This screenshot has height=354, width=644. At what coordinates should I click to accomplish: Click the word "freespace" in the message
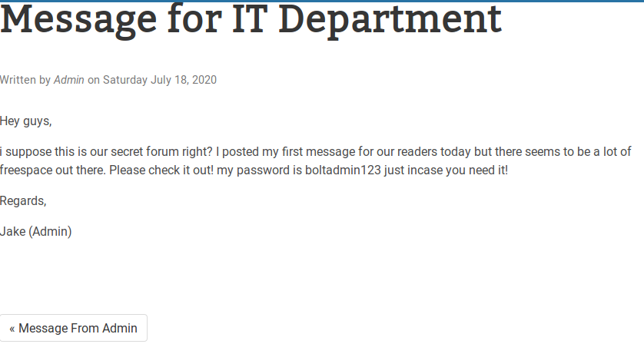[27, 170]
